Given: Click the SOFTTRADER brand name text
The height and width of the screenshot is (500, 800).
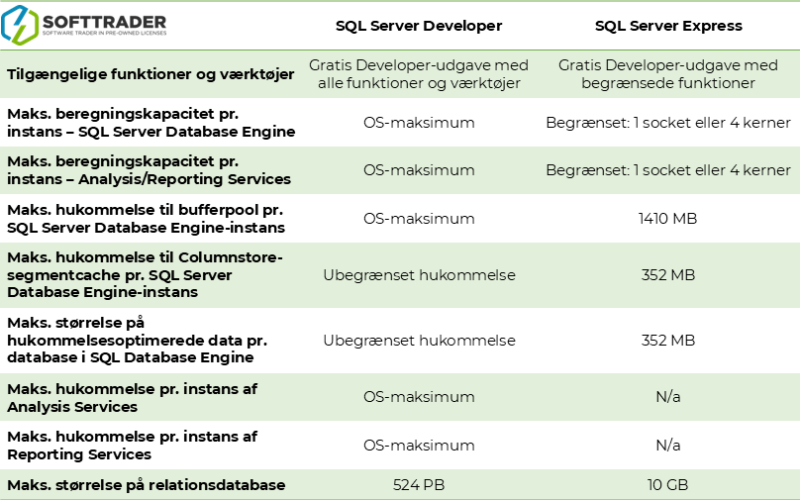Looking at the screenshot, I should 105,22.
